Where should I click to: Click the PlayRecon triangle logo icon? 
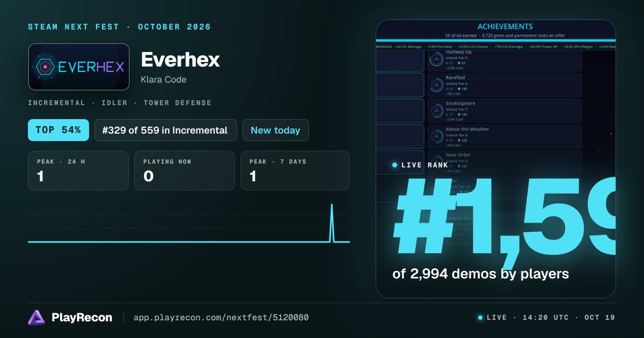pyautogui.click(x=36, y=318)
